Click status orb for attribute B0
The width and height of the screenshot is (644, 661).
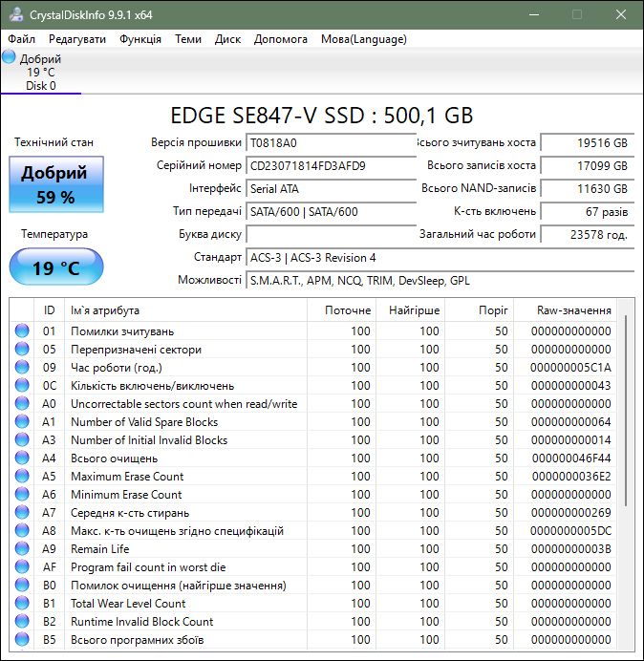tap(22, 586)
